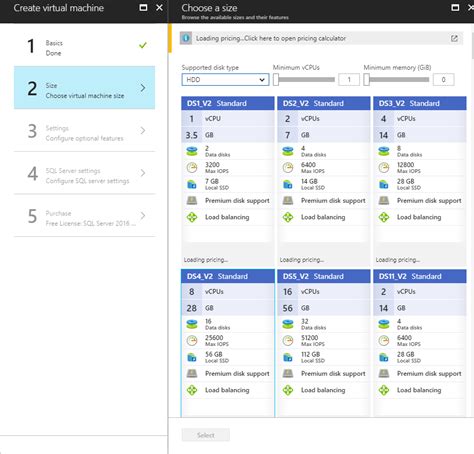Select the DS5_V2 Standard size card header

(x=324, y=276)
